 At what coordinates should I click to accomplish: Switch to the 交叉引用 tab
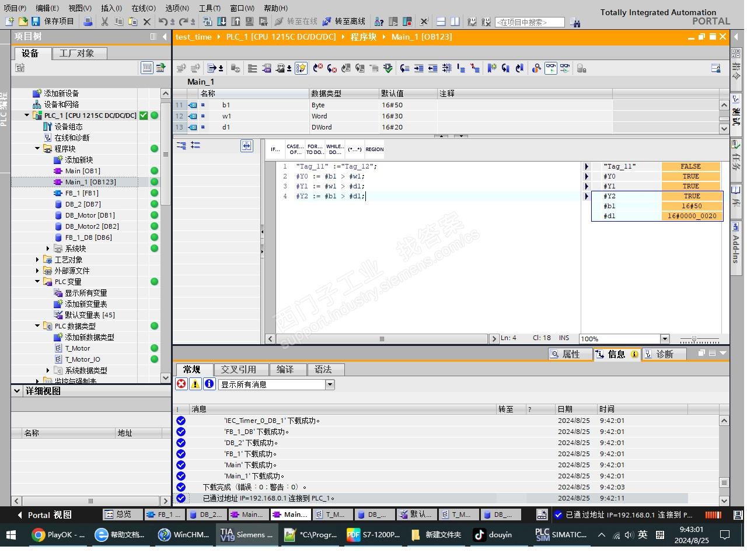(238, 369)
